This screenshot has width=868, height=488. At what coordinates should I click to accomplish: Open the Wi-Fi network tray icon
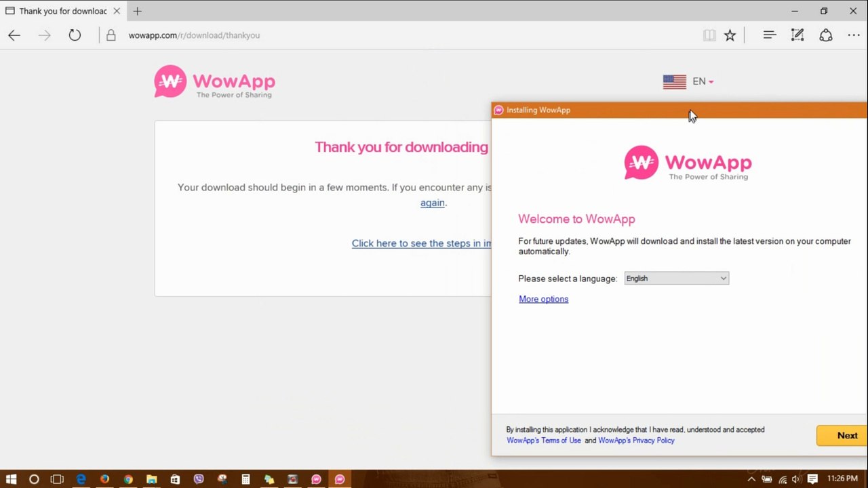(x=782, y=479)
